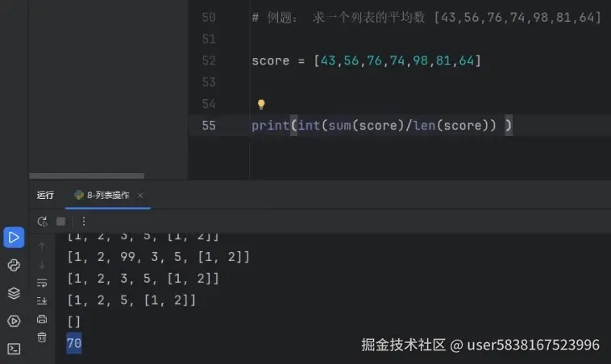The height and width of the screenshot is (364, 611).
Task: Open more run options menu
Action: pos(83,221)
